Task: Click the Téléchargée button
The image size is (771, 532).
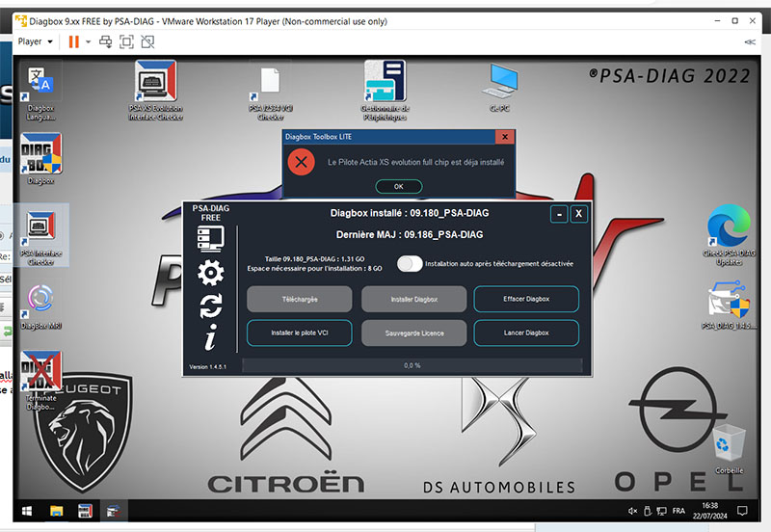Action: point(300,299)
